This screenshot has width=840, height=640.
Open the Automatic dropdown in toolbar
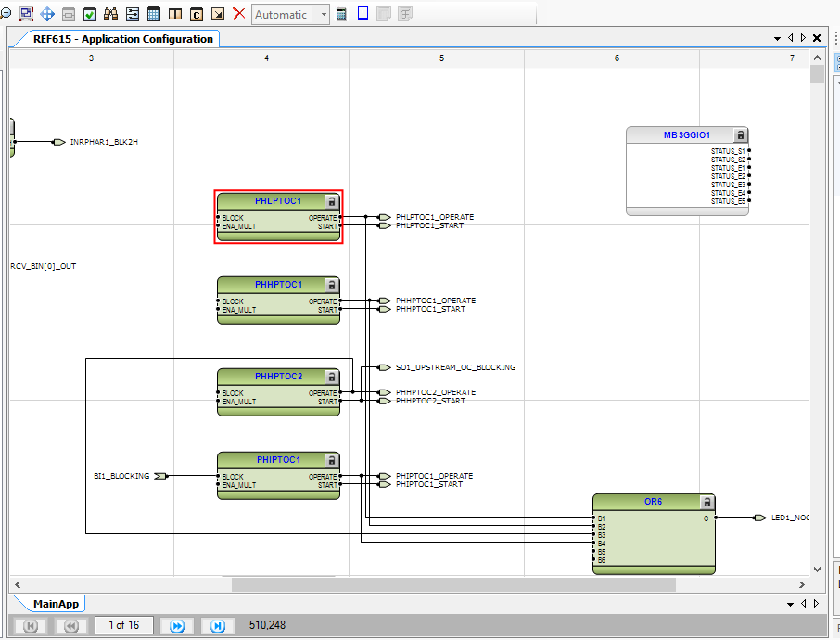click(290, 15)
